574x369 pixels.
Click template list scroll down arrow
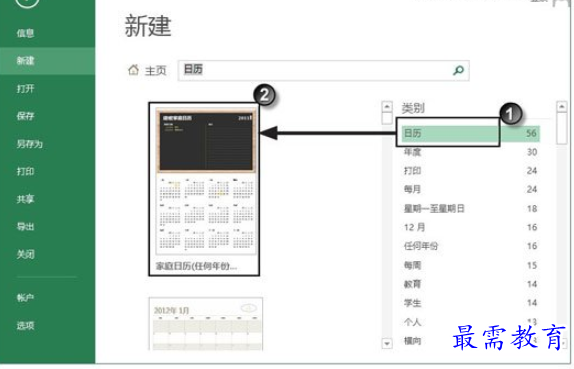tap(387, 343)
